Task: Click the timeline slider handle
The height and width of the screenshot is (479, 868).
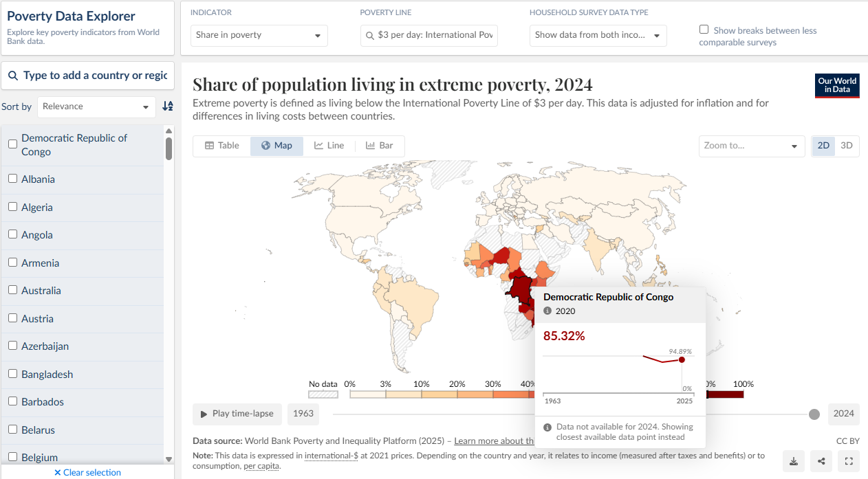Action: point(814,414)
